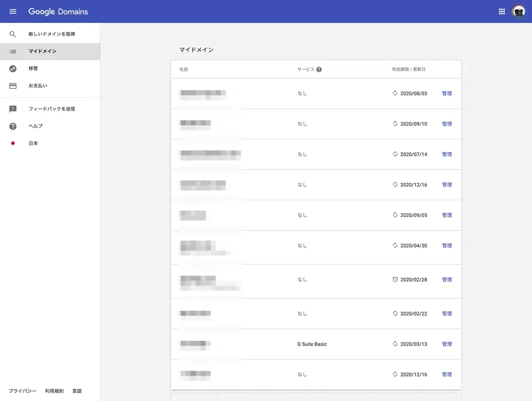Open the Google apps grid

[x=502, y=11]
